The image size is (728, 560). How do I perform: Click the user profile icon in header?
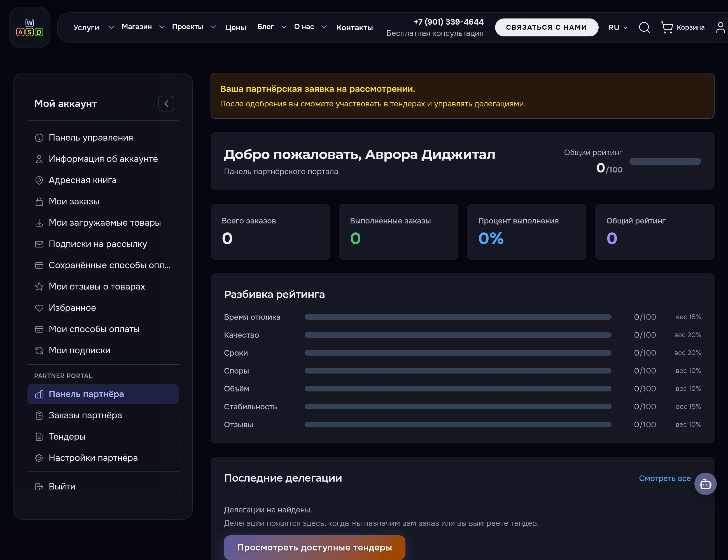pyautogui.click(x=721, y=27)
